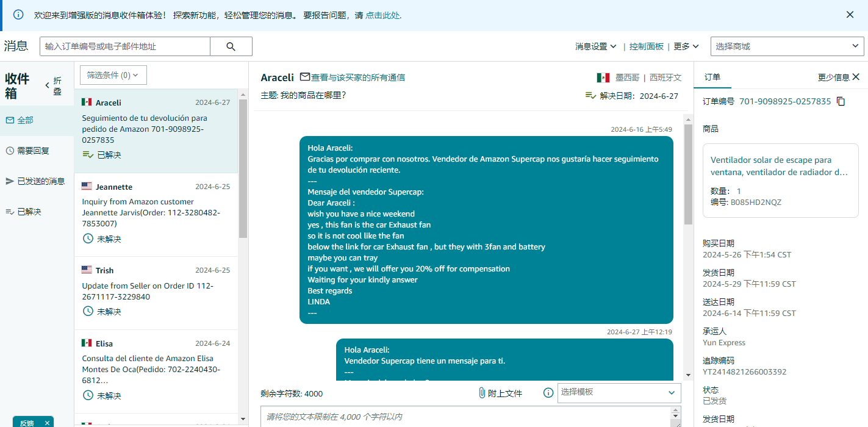This screenshot has width=868, height=427.
Task: Open the Jeannette Jarvis inquiry message
Action: [x=156, y=215]
